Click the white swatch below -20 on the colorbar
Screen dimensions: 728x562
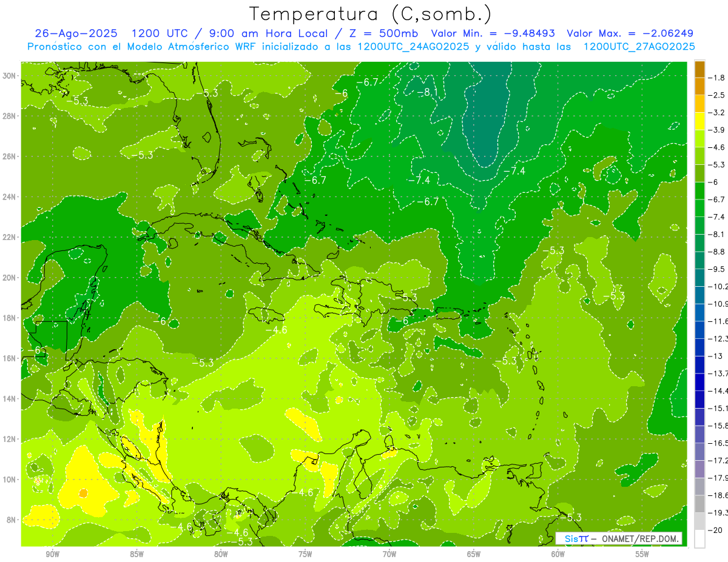(699, 539)
